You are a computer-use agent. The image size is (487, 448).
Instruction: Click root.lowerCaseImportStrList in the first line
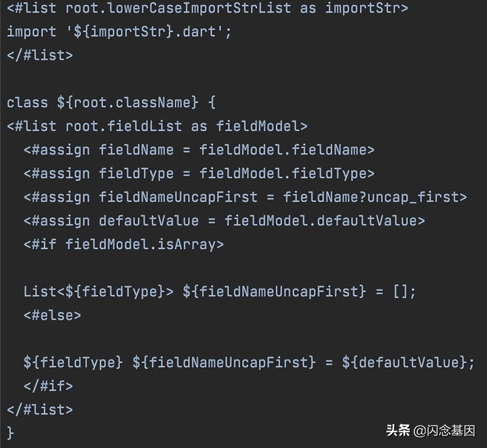click(178, 8)
